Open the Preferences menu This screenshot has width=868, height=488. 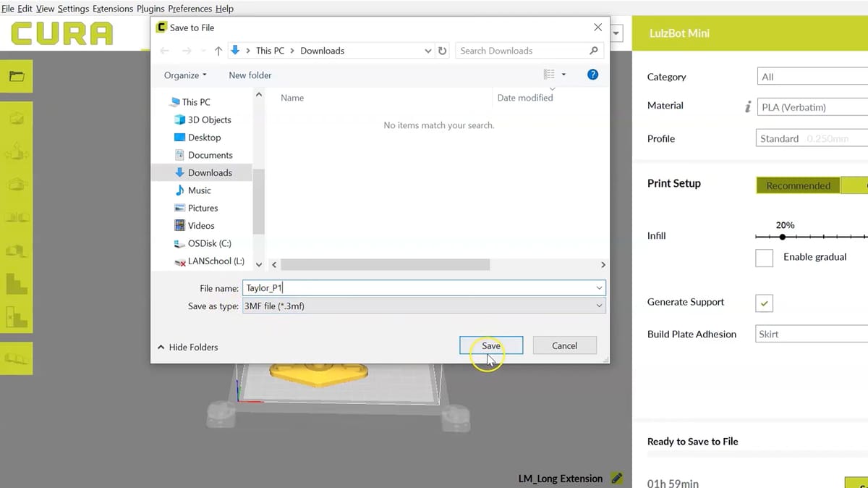tap(190, 9)
